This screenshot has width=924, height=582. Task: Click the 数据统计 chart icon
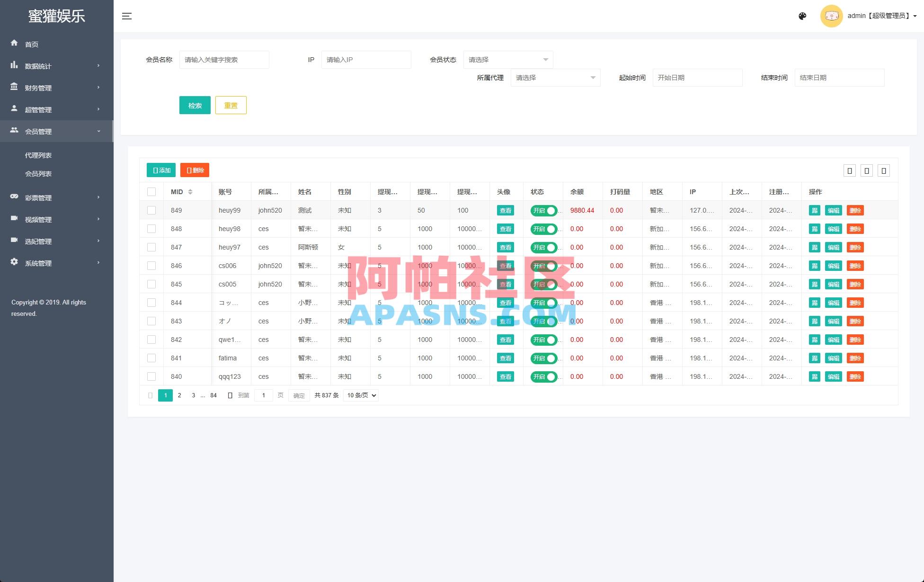coord(14,65)
